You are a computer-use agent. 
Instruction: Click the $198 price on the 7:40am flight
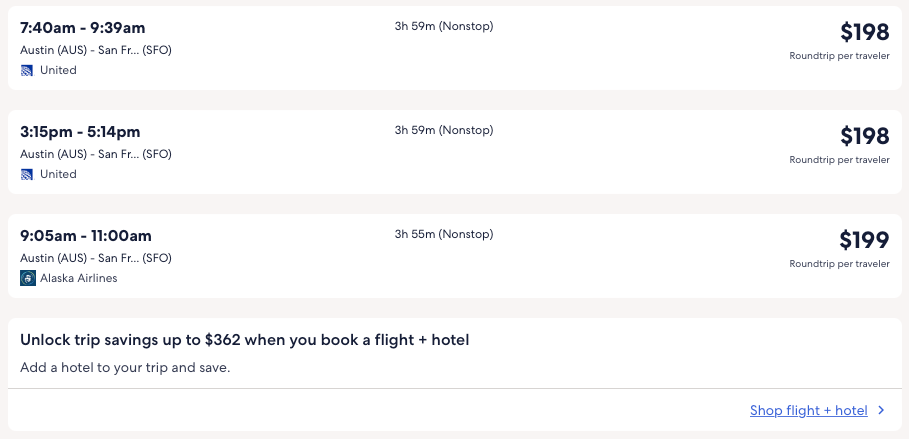(864, 32)
